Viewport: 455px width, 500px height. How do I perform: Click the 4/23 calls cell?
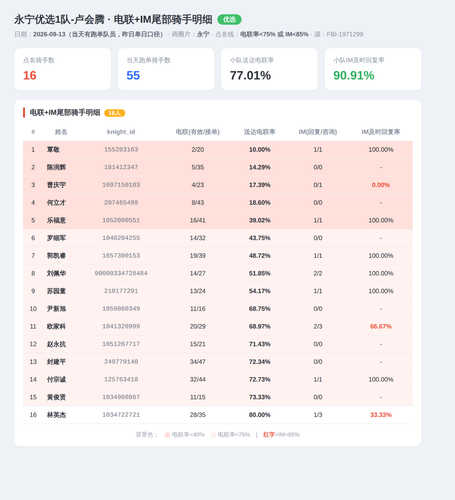coord(198,185)
